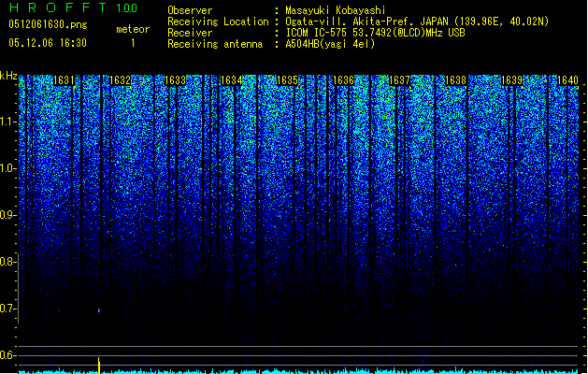
Task: Click the 1.0 frequency axis label
Action: coord(8,168)
